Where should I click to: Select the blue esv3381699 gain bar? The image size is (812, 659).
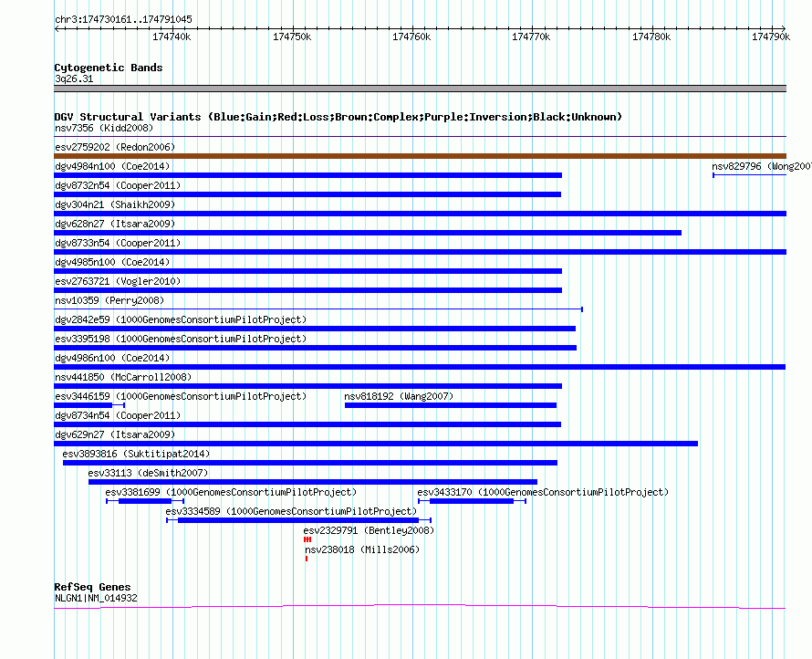145,501
